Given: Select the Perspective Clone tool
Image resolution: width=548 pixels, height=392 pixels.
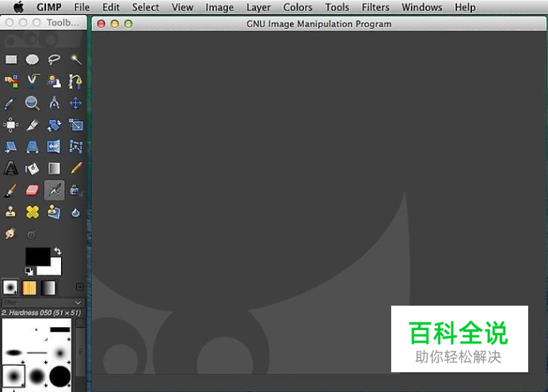Looking at the screenshot, I should (54, 212).
